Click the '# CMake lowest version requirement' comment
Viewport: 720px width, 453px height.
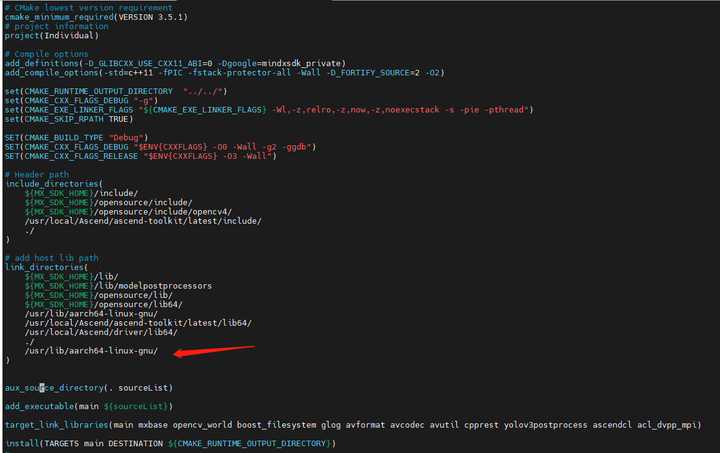[89, 8]
